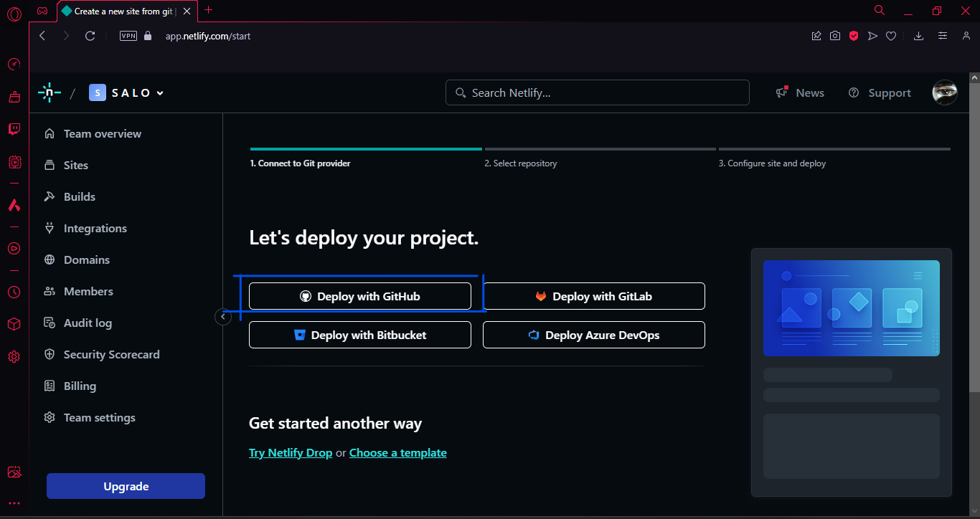Go to Team overview
The image size is (980, 519).
(93, 134)
